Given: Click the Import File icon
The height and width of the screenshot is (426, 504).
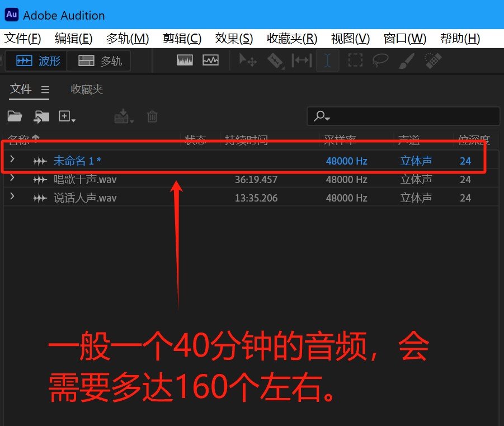Looking at the screenshot, I should coord(41,116).
